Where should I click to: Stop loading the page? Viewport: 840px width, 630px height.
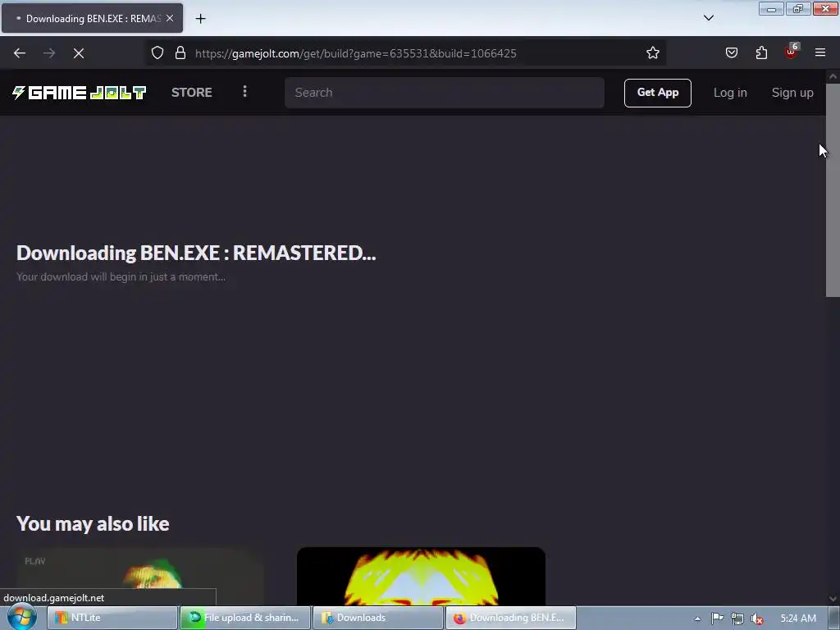pos(79,53)
